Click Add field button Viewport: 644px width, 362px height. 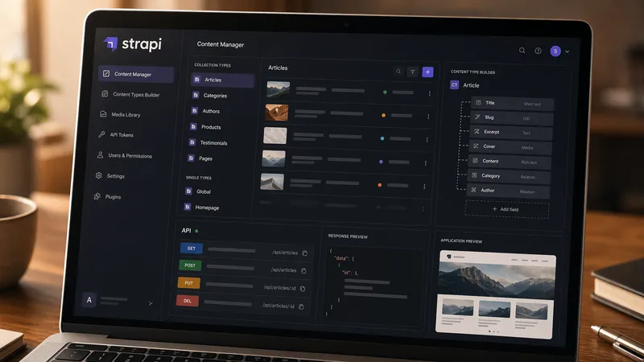506,209
